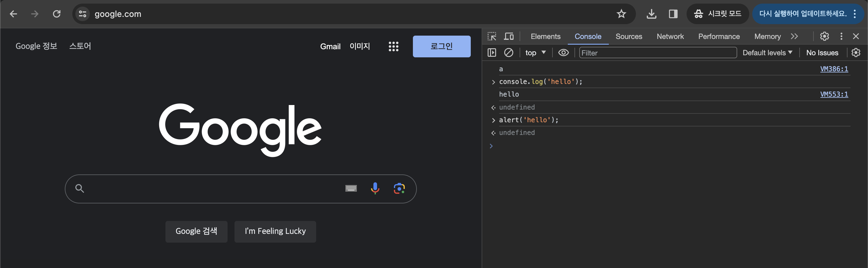Switch to the Elements tab
868x268 pixels.
point(546,36)
